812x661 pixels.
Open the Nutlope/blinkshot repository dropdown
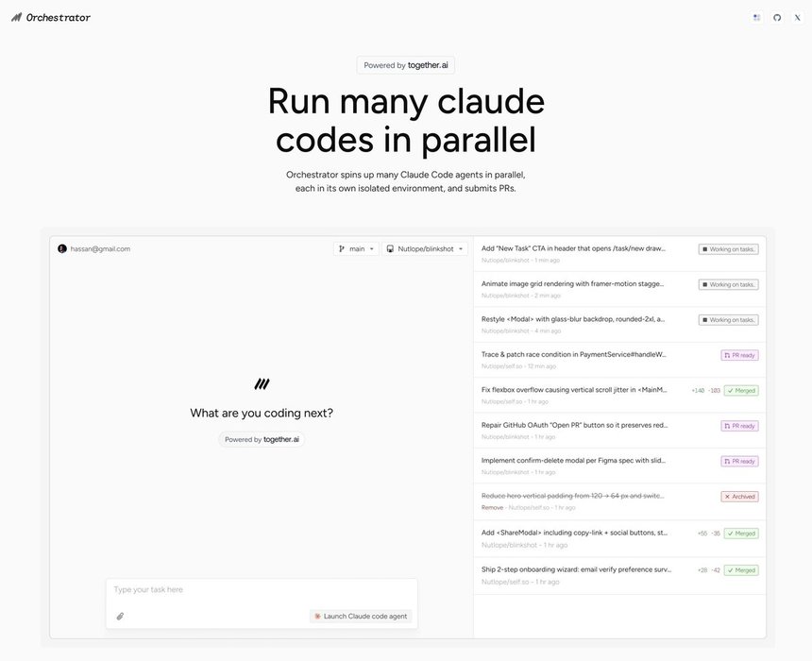(425, 248)
